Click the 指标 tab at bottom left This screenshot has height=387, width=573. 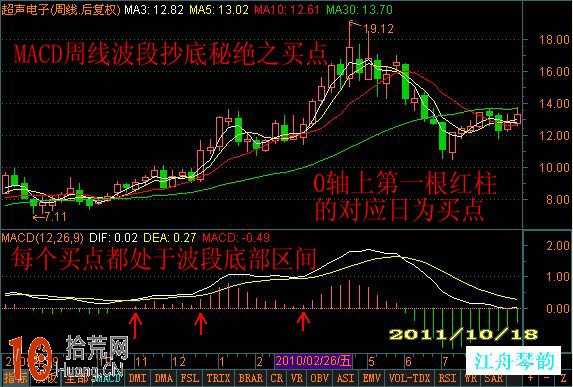click(15, 378)
